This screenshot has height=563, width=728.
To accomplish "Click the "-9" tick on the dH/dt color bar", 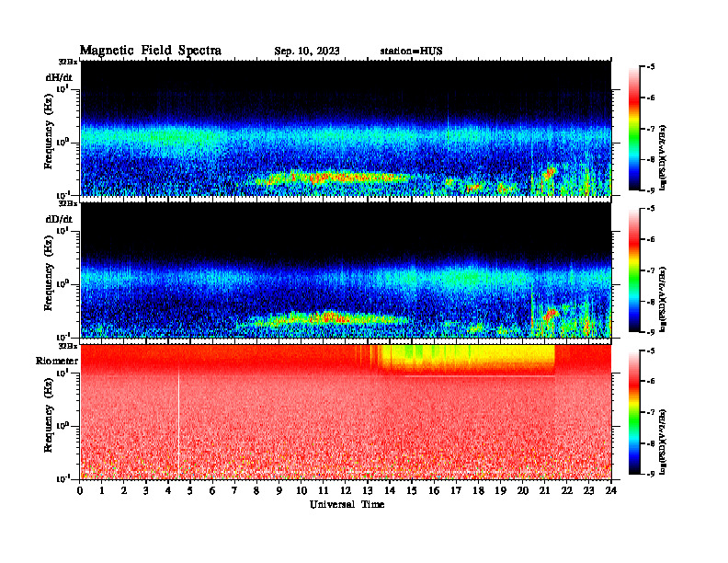I will 650,190.
